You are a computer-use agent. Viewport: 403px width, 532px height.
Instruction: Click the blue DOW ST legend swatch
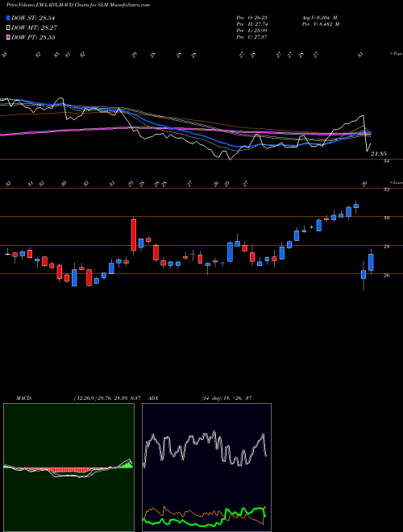pyautogui.click(x=9, y=18)
